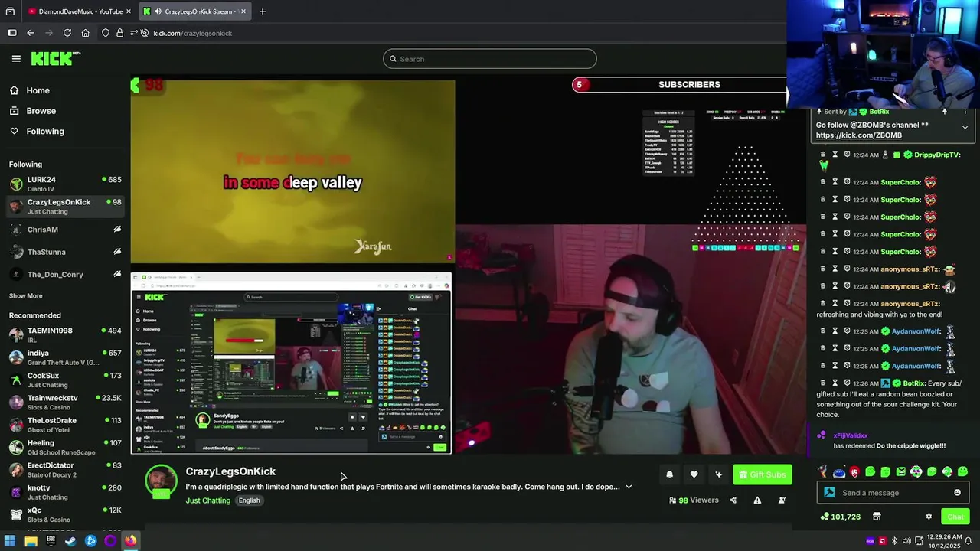This screenshot has height=551, width=980.
Task: Delete DrippyDripTV's message with trash icon
Action: 823,155
